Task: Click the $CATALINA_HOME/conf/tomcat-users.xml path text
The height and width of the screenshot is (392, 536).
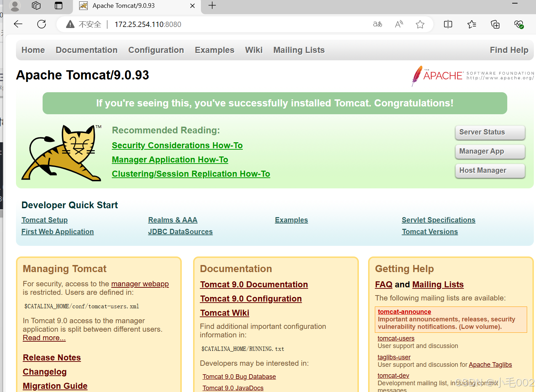Action: pyautogui.click(x=81, y=307)
